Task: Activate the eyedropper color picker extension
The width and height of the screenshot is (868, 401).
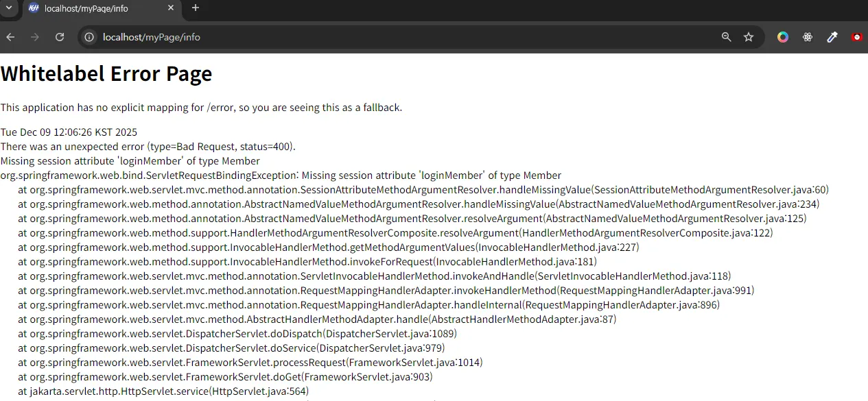Action: pos(832,37)
